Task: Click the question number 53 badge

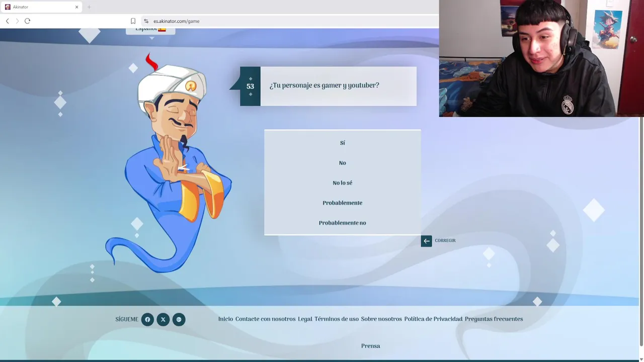Action: click(250, 86)
